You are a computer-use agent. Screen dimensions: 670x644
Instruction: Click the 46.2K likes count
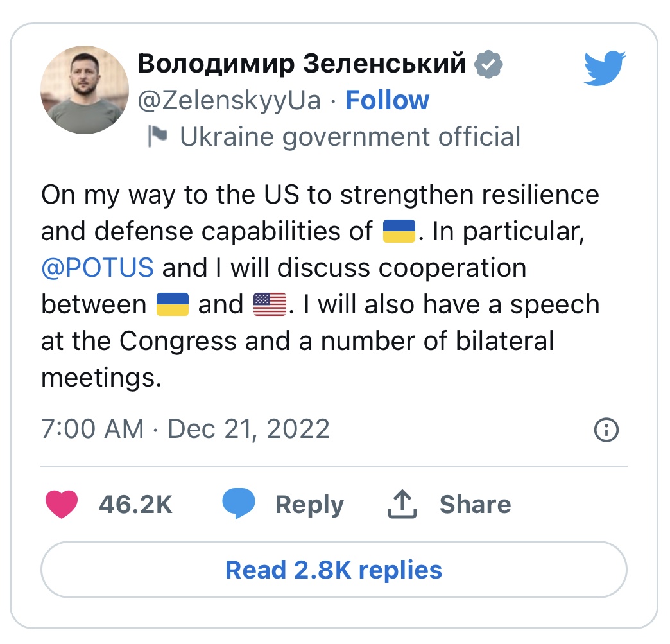135,505
